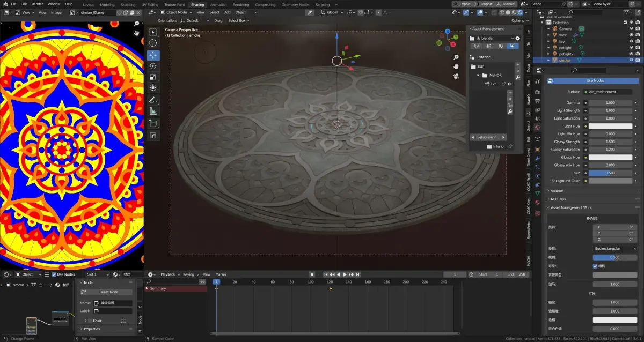Enable Use Nodes checkbox in node editor

(x=54, y=274)
